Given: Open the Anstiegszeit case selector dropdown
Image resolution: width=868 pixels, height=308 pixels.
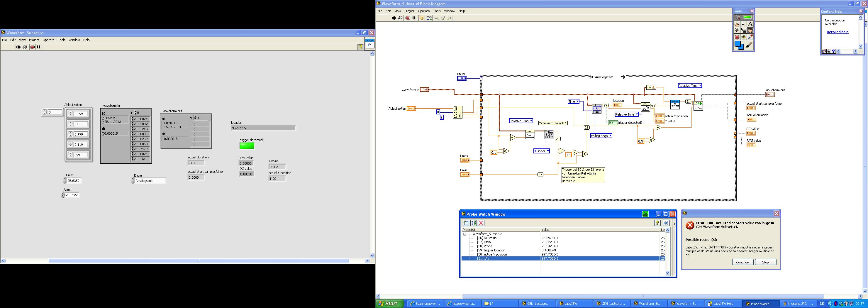Looking at the screenshot, I should pyautogui.click(x=622, y=77).
